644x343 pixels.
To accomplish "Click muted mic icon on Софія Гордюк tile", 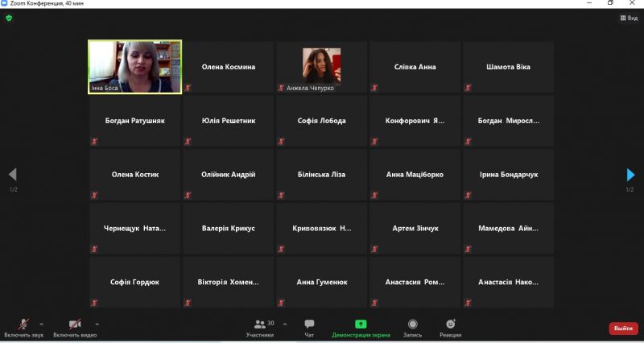I will [94, 303].
